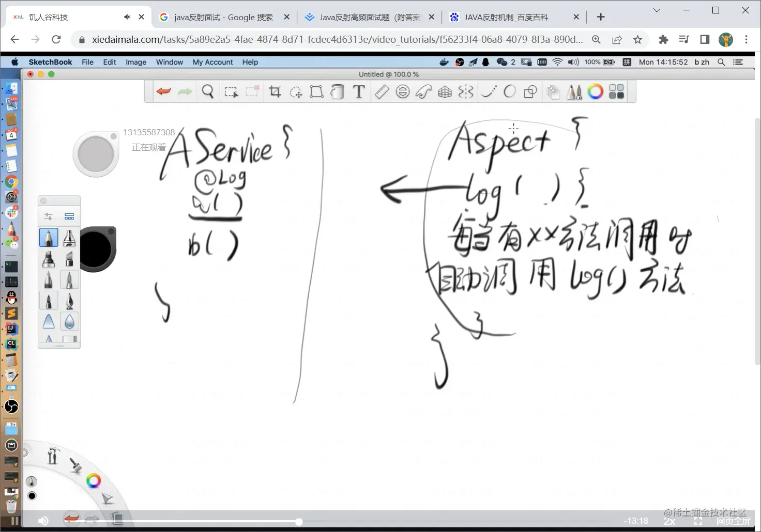Viewport: 761px width, 532px height.
Task: Open the page zoom magnifier icon
Action: tap(596, 39)
